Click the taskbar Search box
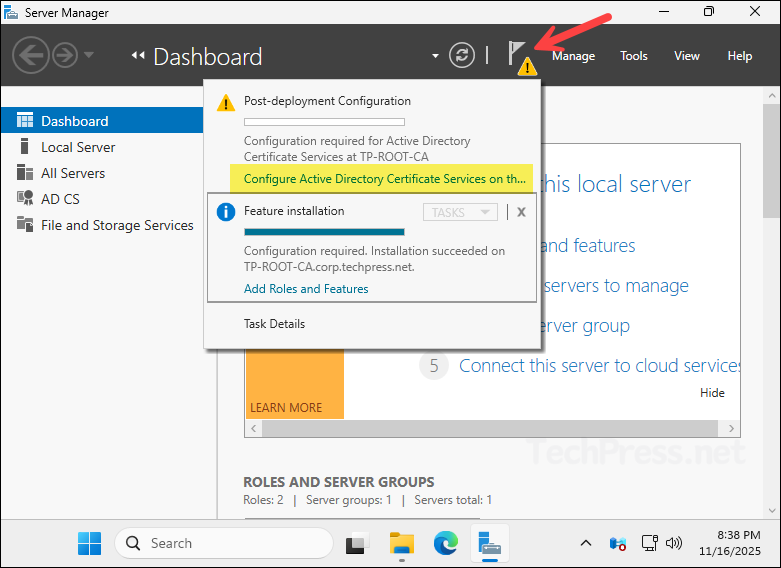 coord(224,543)
